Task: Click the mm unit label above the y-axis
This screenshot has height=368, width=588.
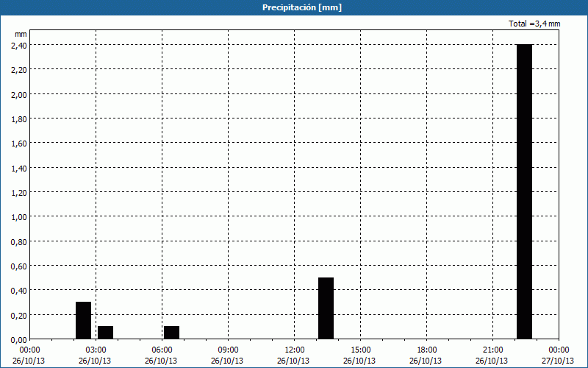Action: (x=21, y=34)
